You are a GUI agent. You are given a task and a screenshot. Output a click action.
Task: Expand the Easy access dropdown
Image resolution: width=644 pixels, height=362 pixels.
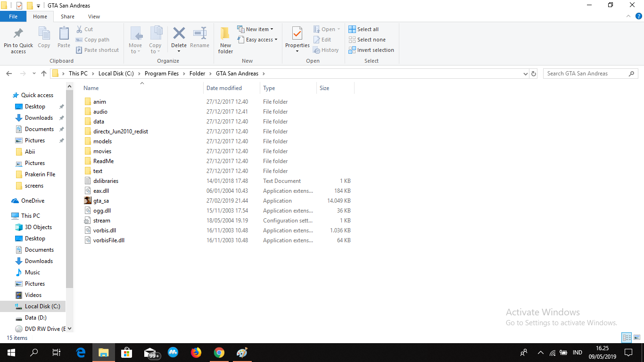[x=257, y=40]
